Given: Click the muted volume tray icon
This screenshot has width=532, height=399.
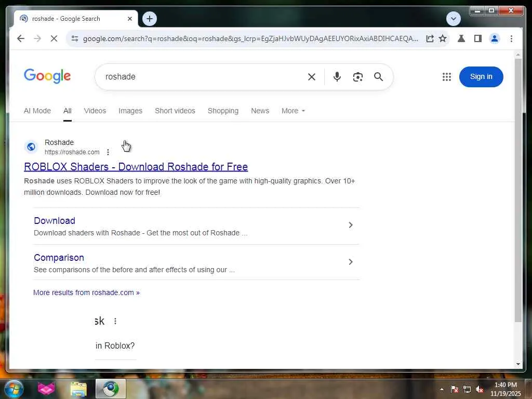Looking at the screenshot, I should pyautogui.click(x=480, y=389).
